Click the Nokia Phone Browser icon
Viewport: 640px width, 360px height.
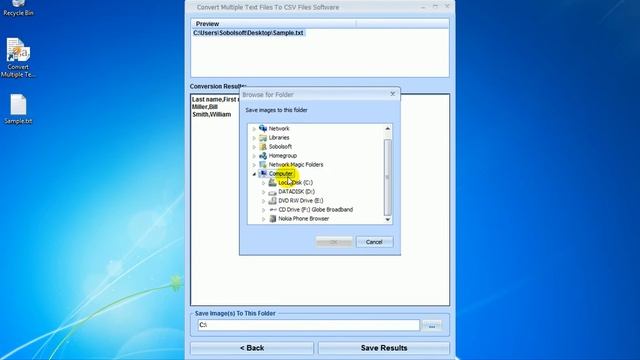272,218
